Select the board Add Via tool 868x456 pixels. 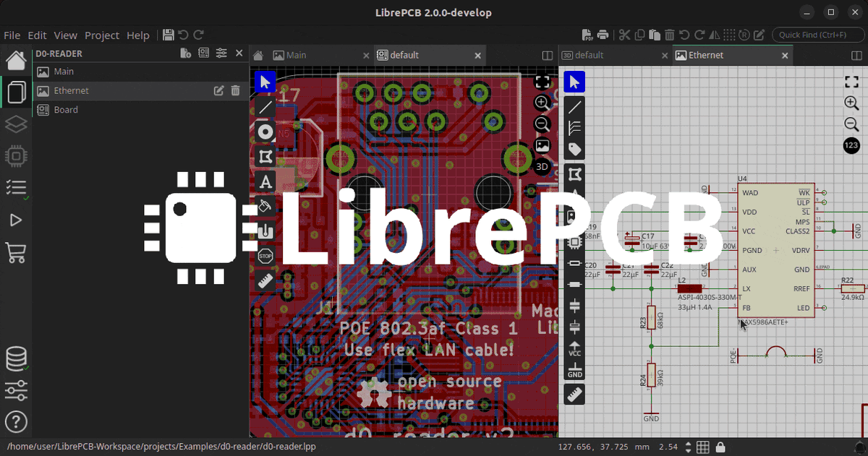tap(265, 132)
